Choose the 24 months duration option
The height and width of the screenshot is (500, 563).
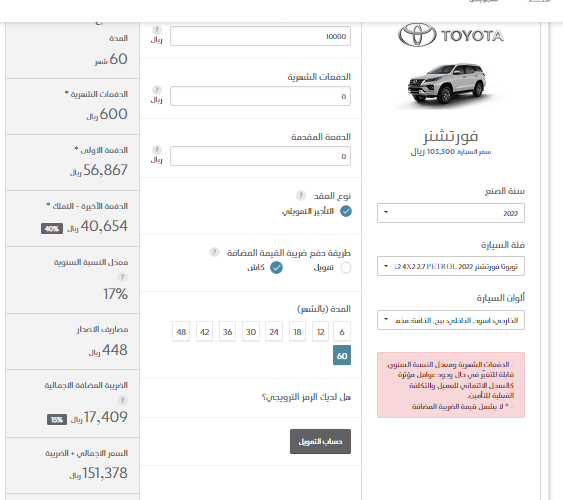(x=274, y=332)
